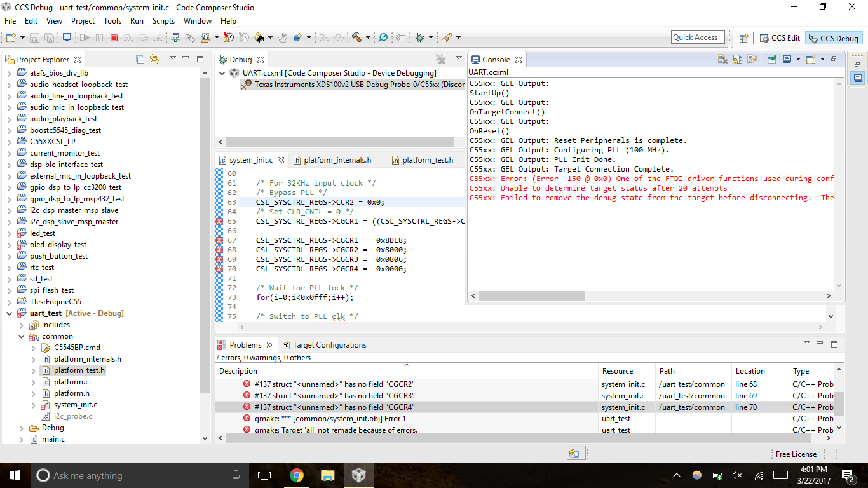
Task: Click the red Terminate debug session icon
Action: pos(114,37)
